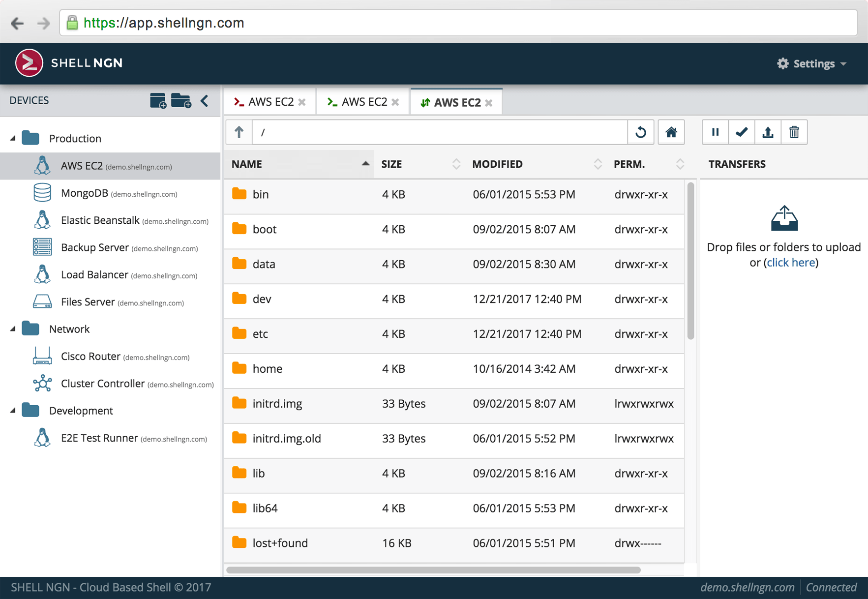Pause file transfers

click(x=715, y=132)
